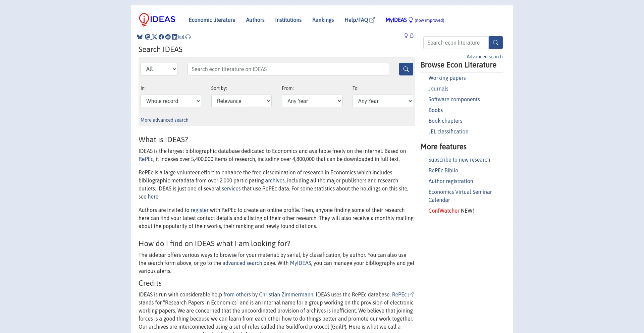This screenshot has width=644, height=333.
Task: Click the 'from others' link
Action: (x=237, y=294)
